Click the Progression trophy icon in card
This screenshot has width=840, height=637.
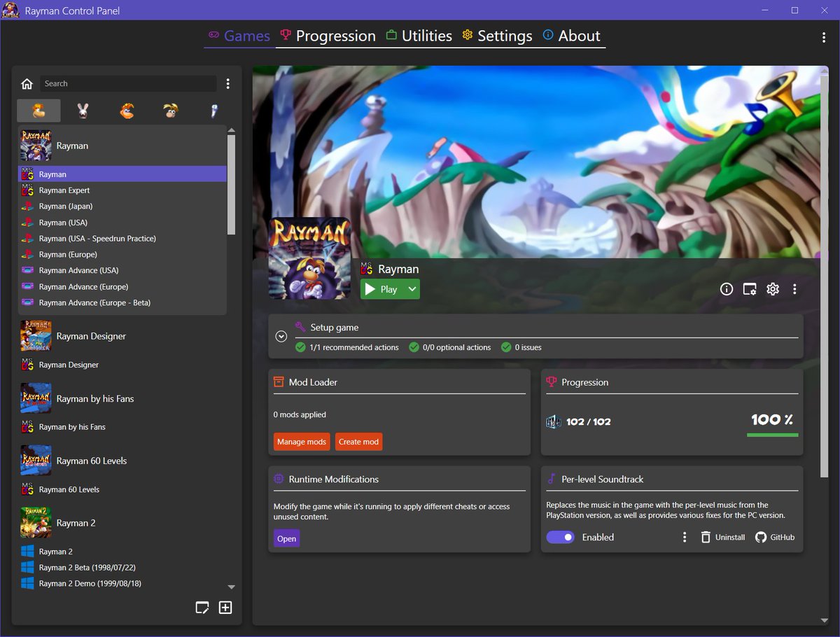[552, 382]
